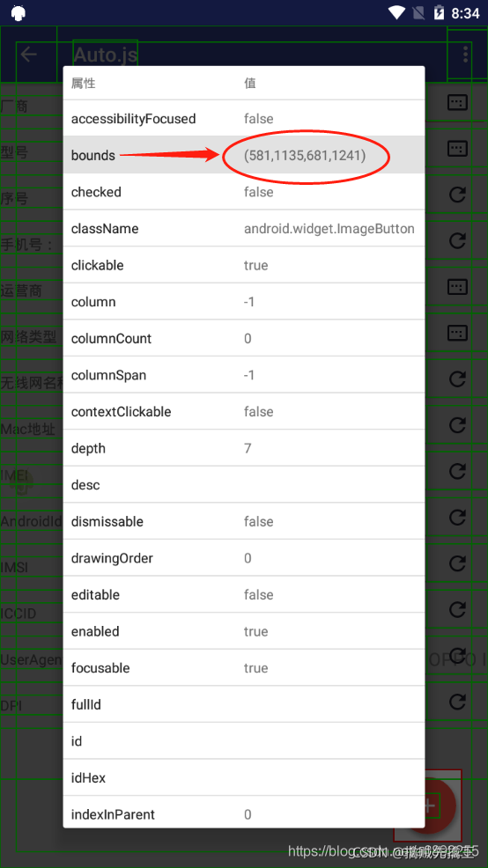The height and width of the screenshot is (868, 488).
Task: Tap the keyboard icon in 型号 row
Action: tap(457, 149)
